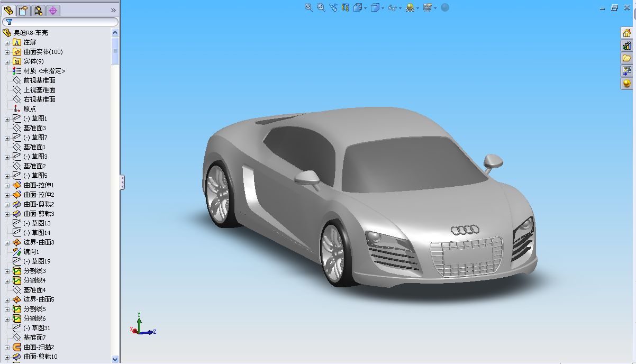Click the panel collapse handle beside tree
The image size is (636, 364).
click(123, 183)
